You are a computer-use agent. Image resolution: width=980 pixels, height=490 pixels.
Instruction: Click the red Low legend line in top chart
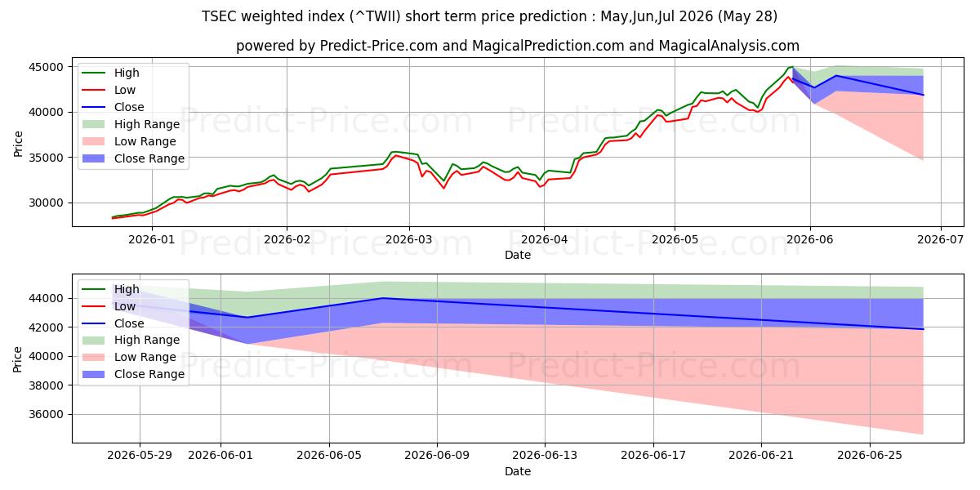(96, 90)
